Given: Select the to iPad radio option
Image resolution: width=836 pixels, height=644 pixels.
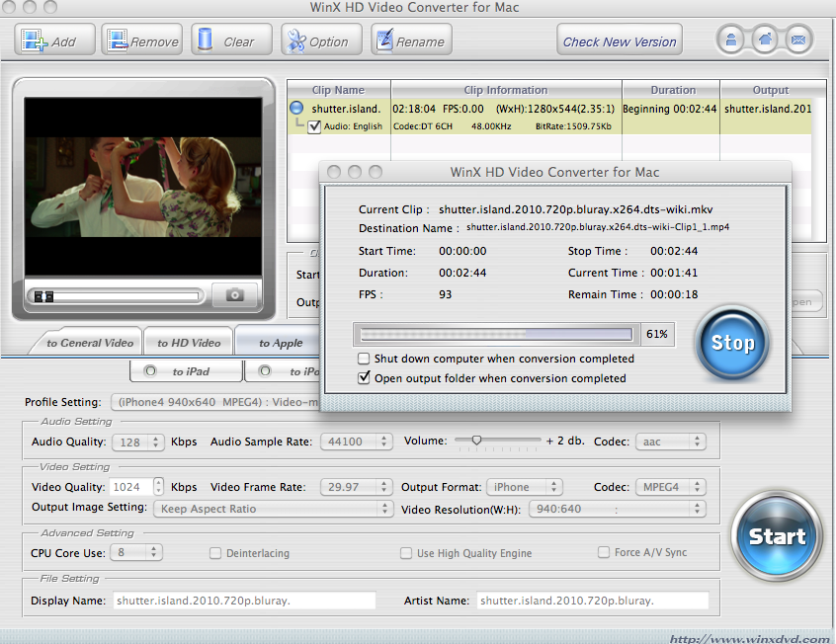Looking at the screenshot, I should 150,371.
